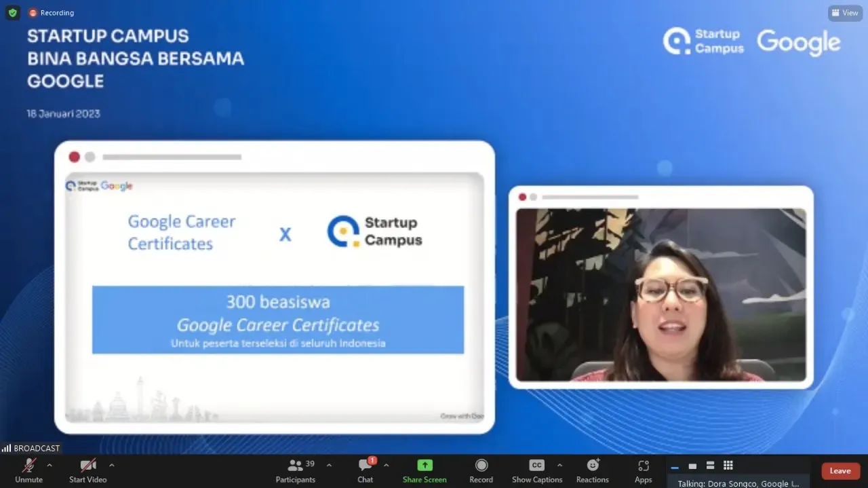Start video with the camera button
The image size is (868, 488).
tap(87, 470)
